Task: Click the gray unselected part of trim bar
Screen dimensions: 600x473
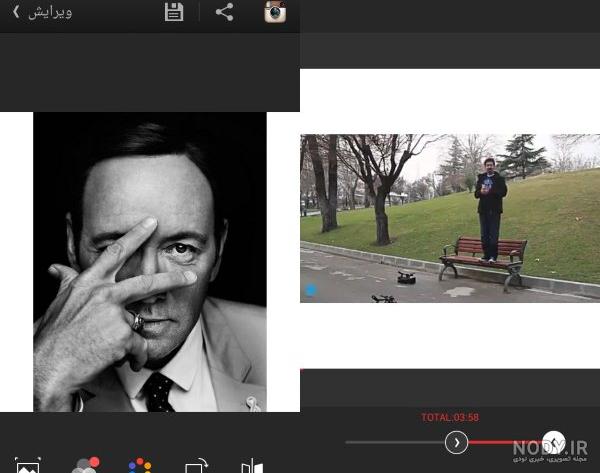Action: pos(395,442)
